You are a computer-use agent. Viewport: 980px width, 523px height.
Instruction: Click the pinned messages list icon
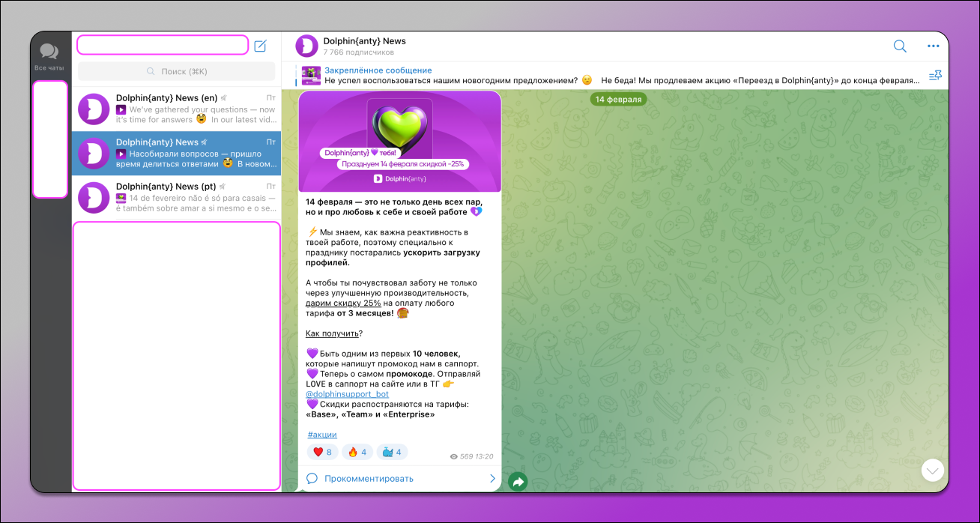(935, 75)
